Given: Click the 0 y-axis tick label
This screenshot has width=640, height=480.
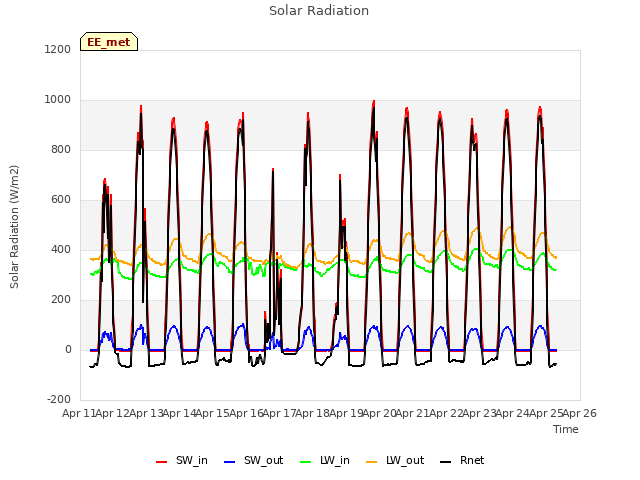Looking at the screenshot, I should (x=68, y=349).
